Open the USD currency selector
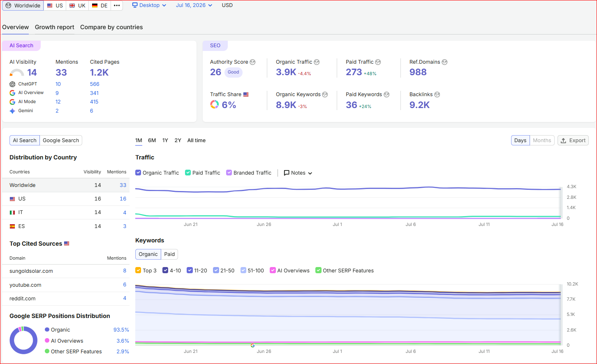The width and height of the screenshot is (597, 364). coord(227,5)
